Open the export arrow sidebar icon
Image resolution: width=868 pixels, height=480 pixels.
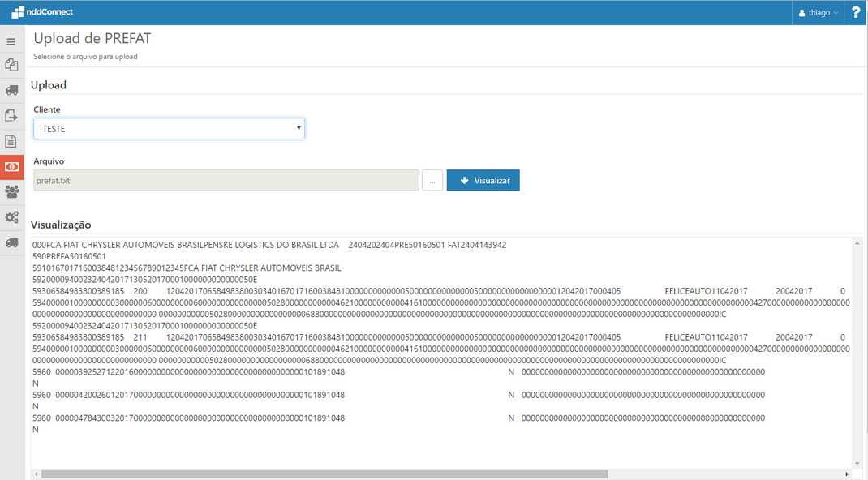[x=11, y=116]
